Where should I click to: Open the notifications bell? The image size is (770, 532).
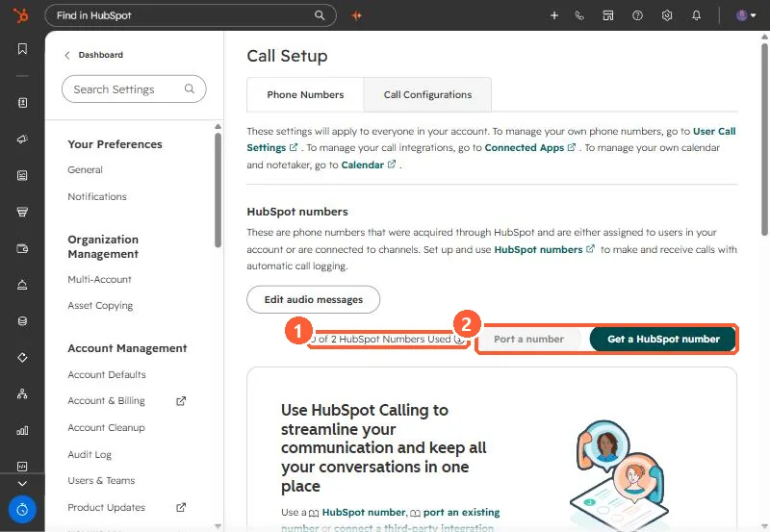coord(696,15)
